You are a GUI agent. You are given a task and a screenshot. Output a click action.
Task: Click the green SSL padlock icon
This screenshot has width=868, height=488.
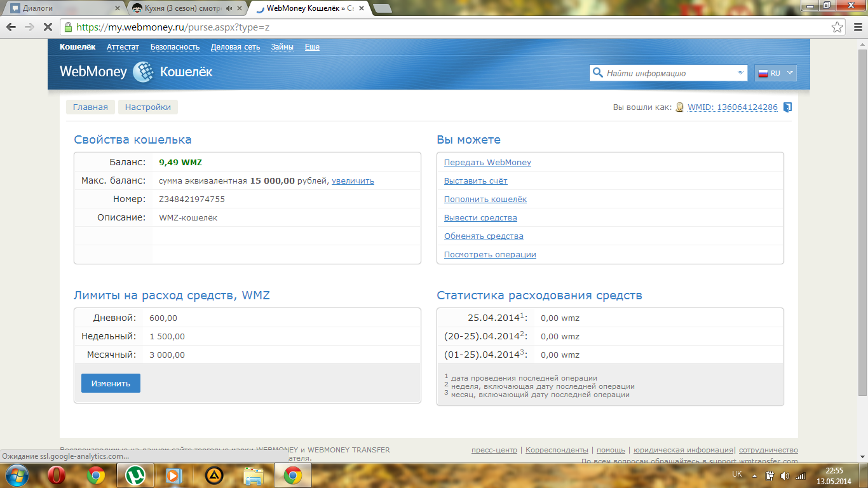(68, 27)
